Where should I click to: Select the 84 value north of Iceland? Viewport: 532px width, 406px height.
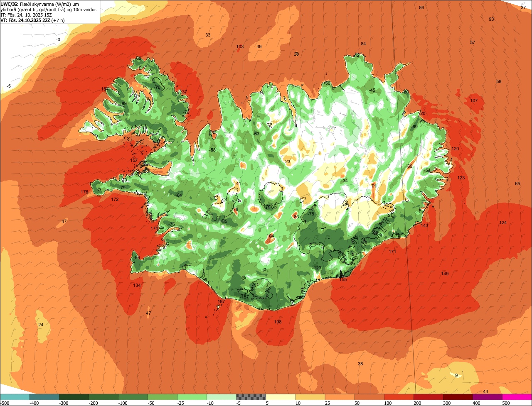363,44
